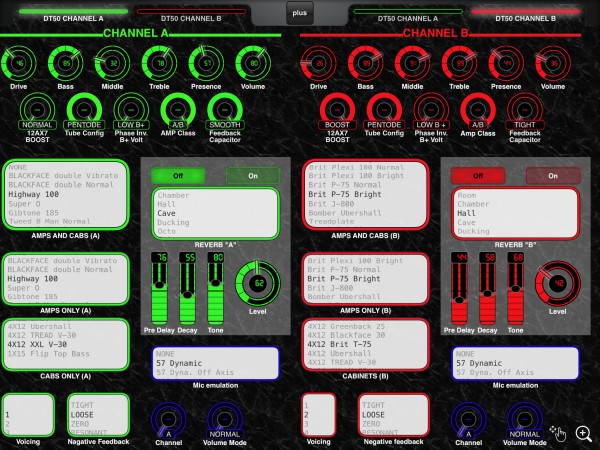600x450 pixels.
Task: Toggle the left panel blue Channel A switch
Action: tap(169, 421)
